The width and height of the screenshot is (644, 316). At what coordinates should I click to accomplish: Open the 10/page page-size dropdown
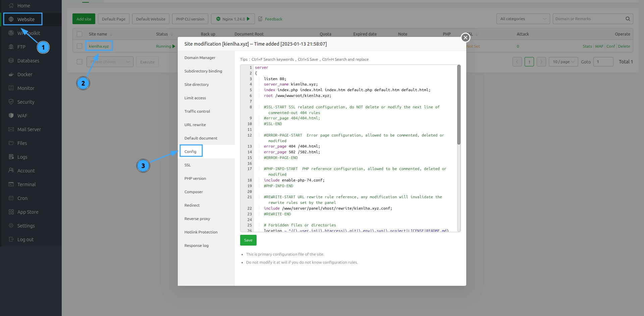[x=563, y=62]
